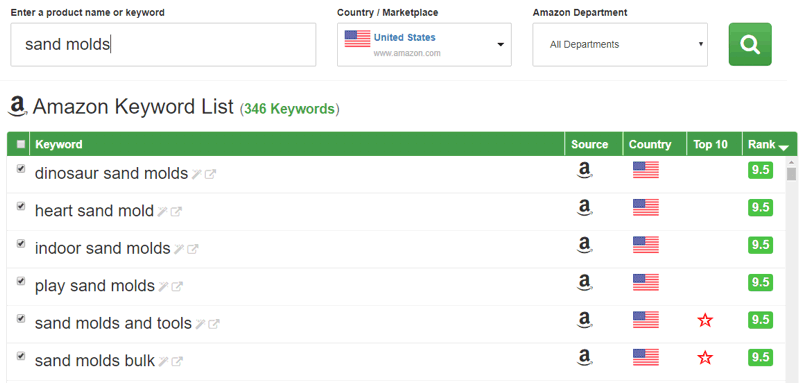Click Amazon source icon in 'indoor sand molds' row

(x=584, y=245)
